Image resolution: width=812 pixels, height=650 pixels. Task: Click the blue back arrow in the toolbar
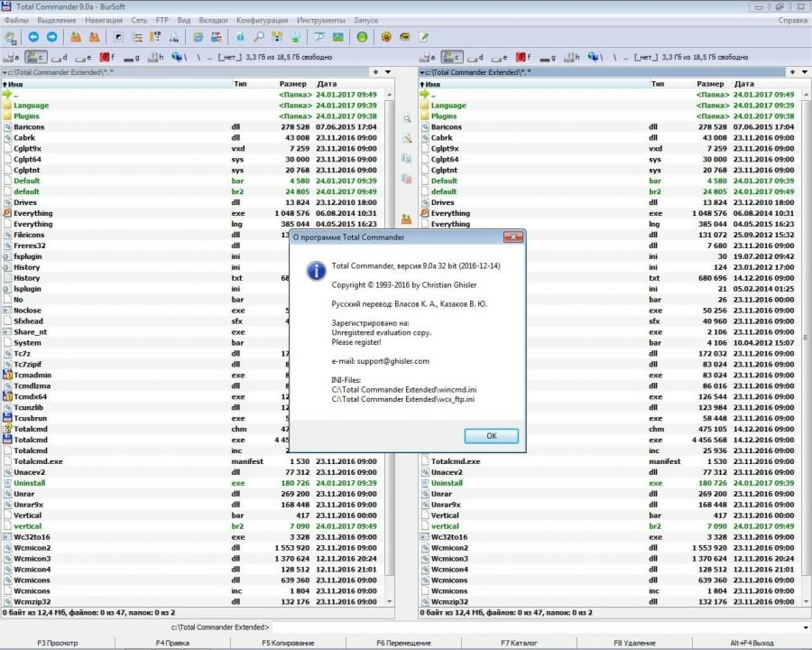pos(33,37)
